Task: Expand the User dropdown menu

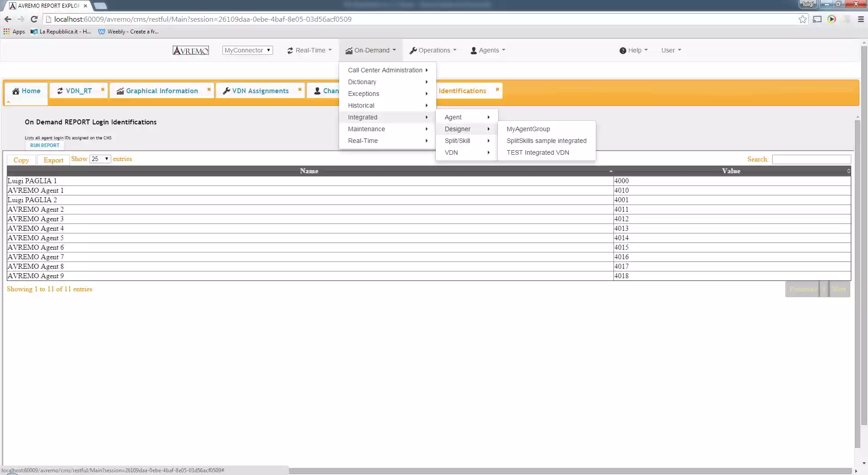Action: (x=671, y=50)
